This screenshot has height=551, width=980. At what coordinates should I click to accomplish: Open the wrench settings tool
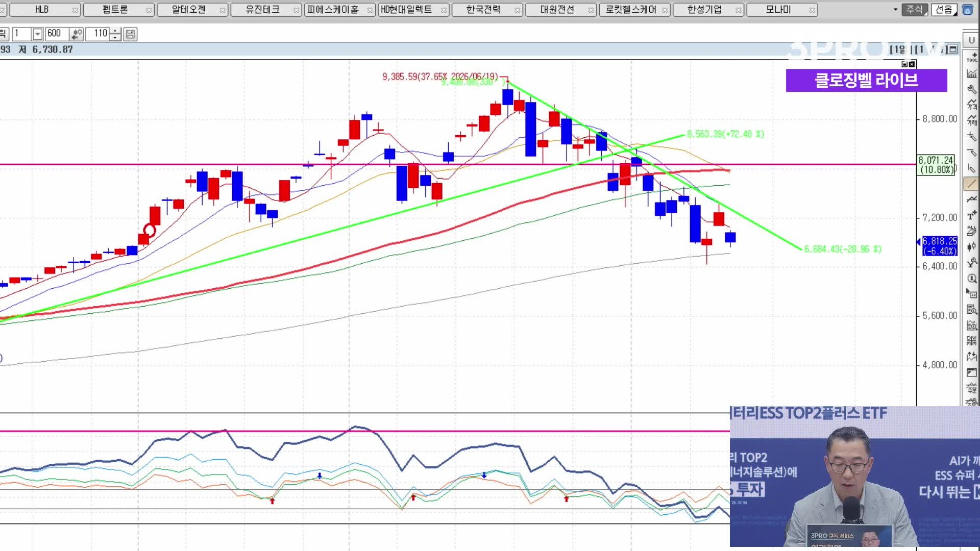971,89
